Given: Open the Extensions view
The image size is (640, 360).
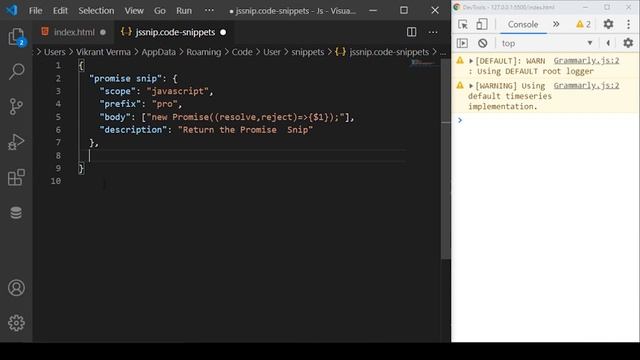Looking at the screenshot, I should [16, 178].
